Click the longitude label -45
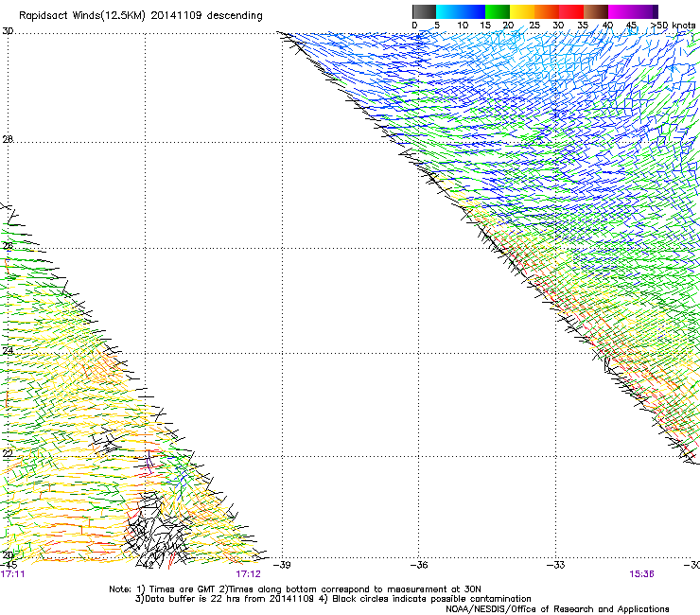 9,565
